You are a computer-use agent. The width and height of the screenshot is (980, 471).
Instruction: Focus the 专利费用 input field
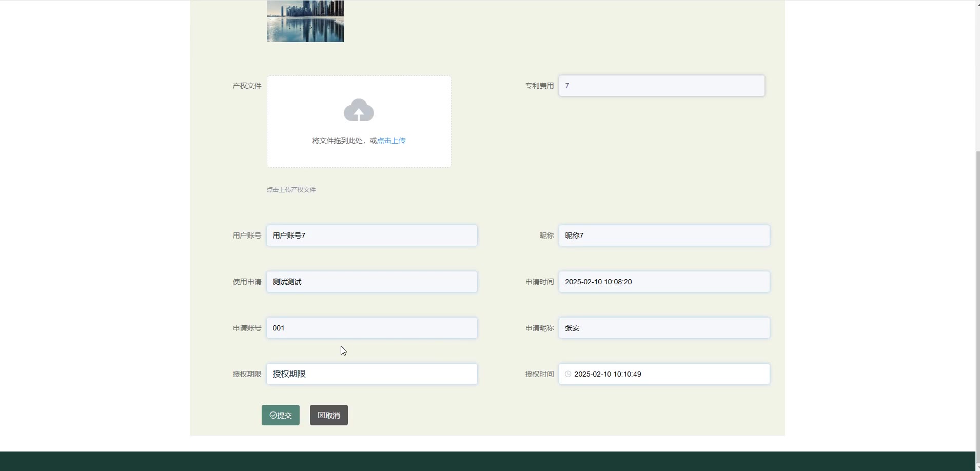tap(661, 86)
